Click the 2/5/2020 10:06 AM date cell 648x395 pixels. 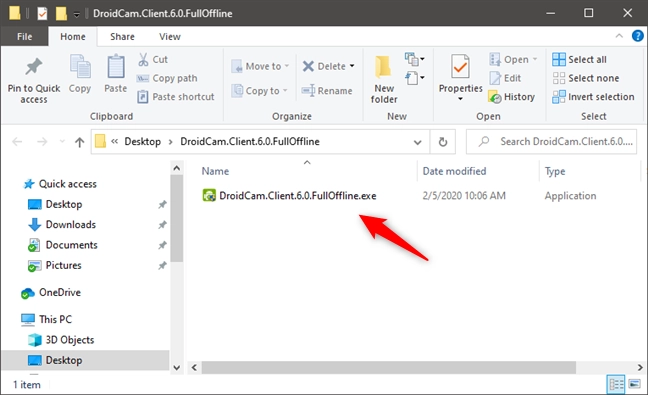(x=464, y=195)
